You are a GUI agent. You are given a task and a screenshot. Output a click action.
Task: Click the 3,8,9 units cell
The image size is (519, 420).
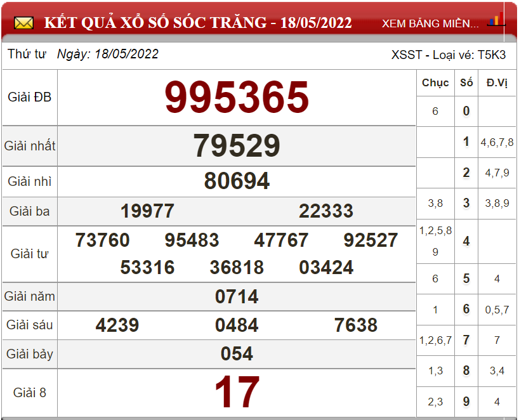(497, 203)
